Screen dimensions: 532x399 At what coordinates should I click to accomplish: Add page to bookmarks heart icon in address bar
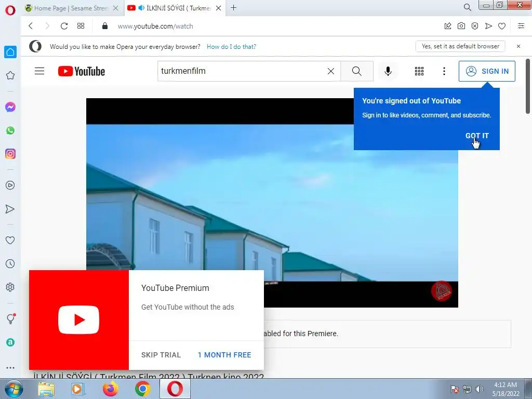502,26
